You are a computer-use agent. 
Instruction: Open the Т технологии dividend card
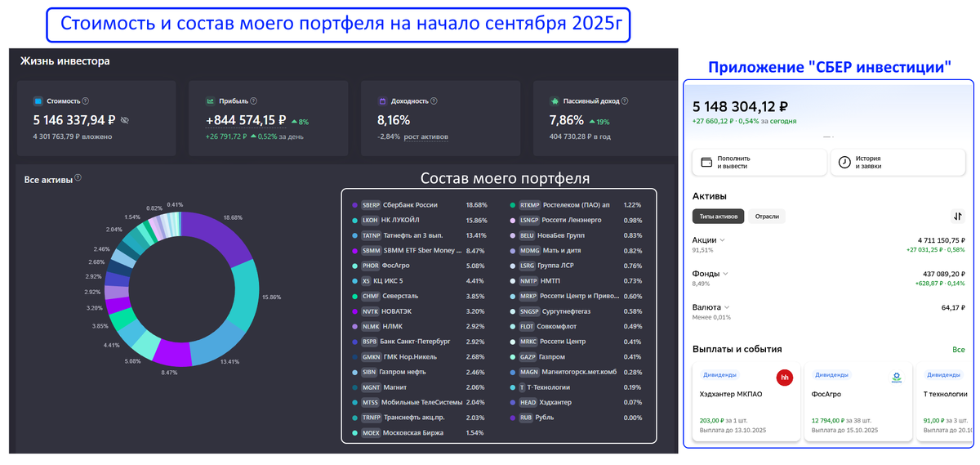[944, 402]
